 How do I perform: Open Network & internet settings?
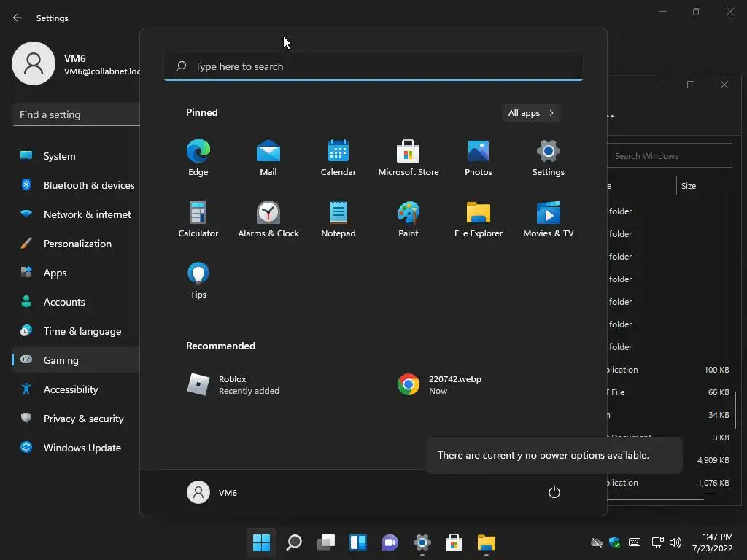point(76,214)
